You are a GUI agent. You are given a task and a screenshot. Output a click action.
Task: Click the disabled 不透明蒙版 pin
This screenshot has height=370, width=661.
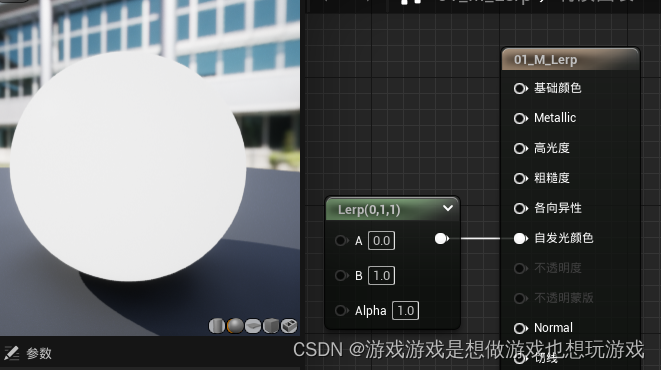pos(520,298)
